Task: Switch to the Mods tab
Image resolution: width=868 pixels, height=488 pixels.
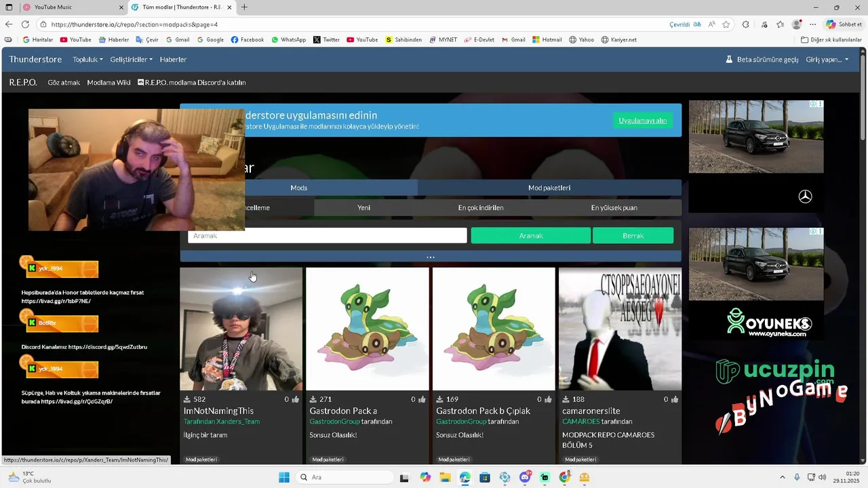Action: (298, 188)
